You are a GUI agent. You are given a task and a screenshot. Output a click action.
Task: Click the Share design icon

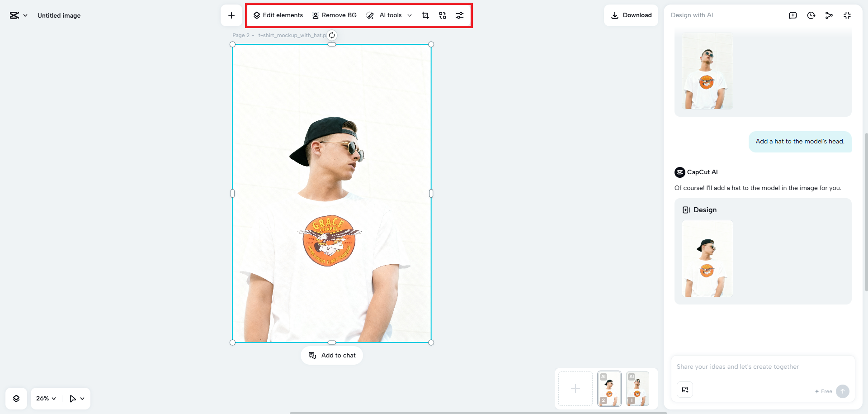829,15
